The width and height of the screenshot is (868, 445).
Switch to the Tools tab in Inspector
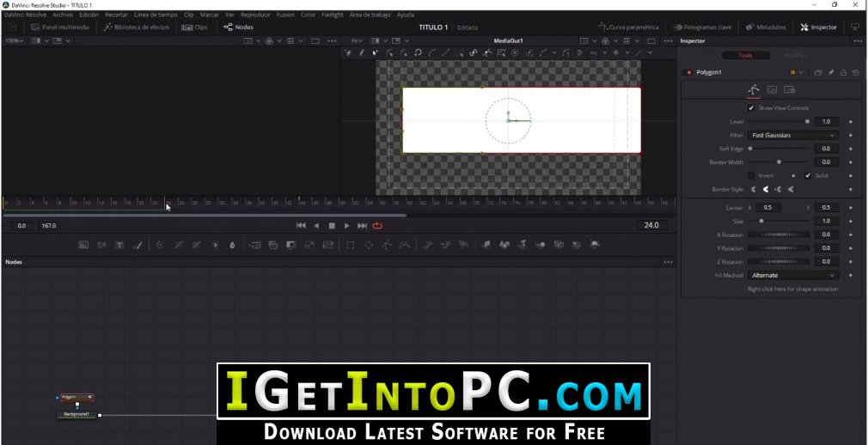746,55
